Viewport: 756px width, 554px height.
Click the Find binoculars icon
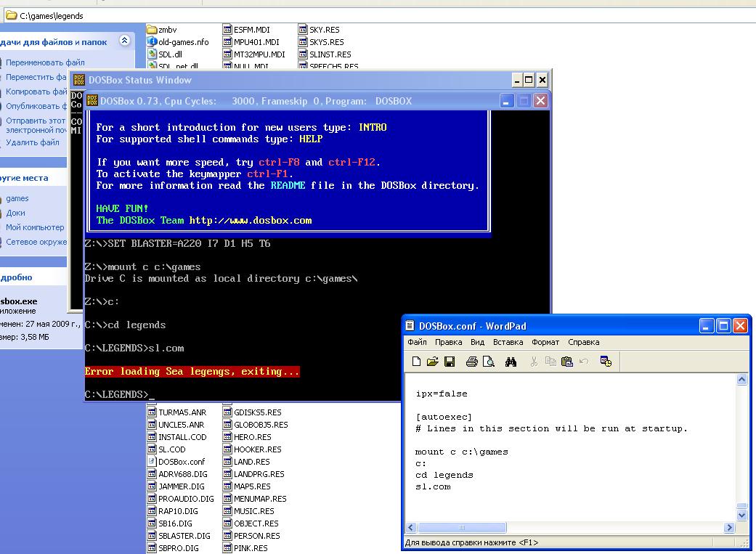coord(511,362)
